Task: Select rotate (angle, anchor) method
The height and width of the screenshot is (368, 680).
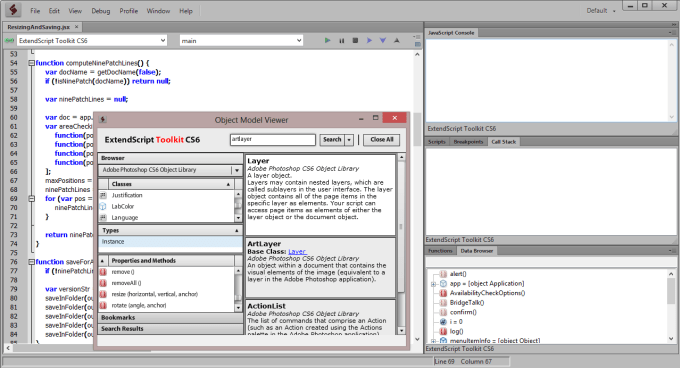Action: pos(139,305)
